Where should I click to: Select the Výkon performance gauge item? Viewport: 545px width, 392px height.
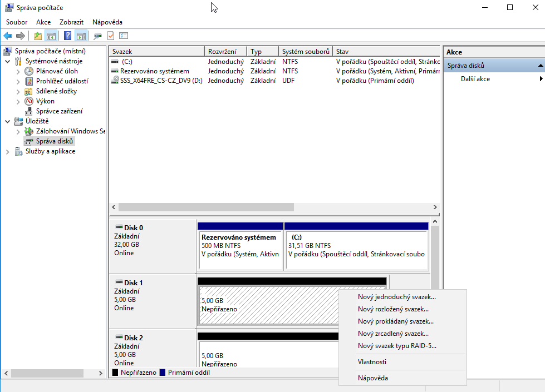[45, 101]
